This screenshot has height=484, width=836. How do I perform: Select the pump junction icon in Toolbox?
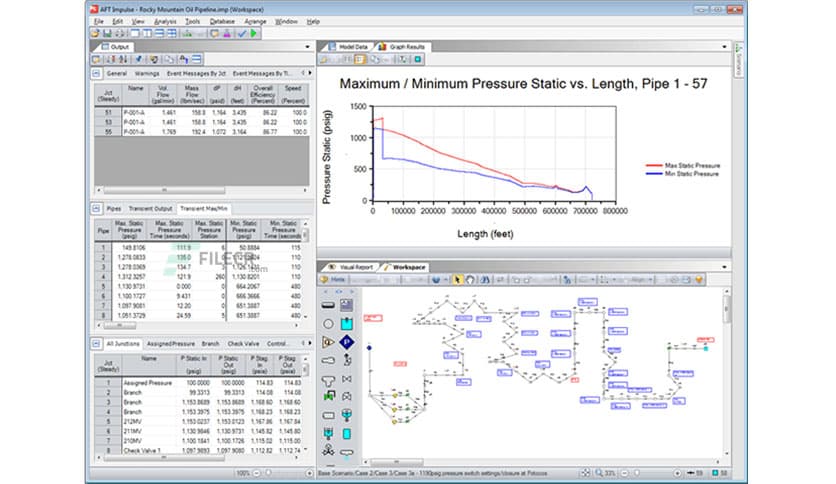click(328, 342)
